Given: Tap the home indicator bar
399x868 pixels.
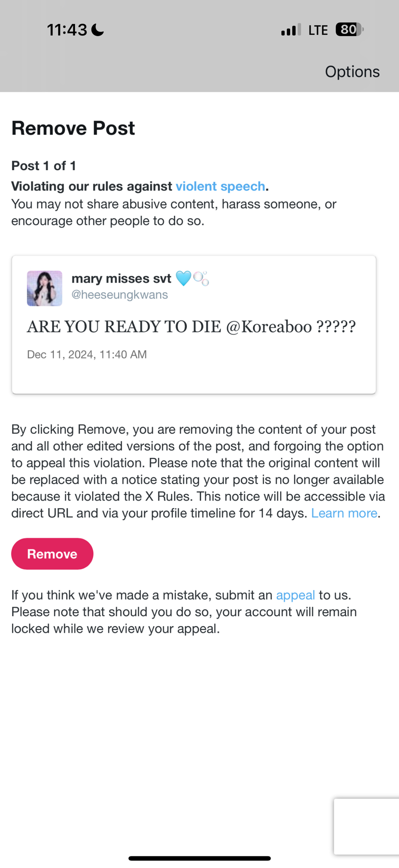Looking at the screenshot, I should (x=199, y=858).
